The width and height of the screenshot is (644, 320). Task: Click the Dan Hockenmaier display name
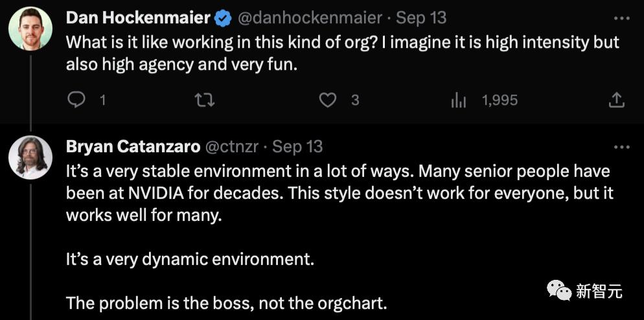pyautogui.click(x=138, y=18)
